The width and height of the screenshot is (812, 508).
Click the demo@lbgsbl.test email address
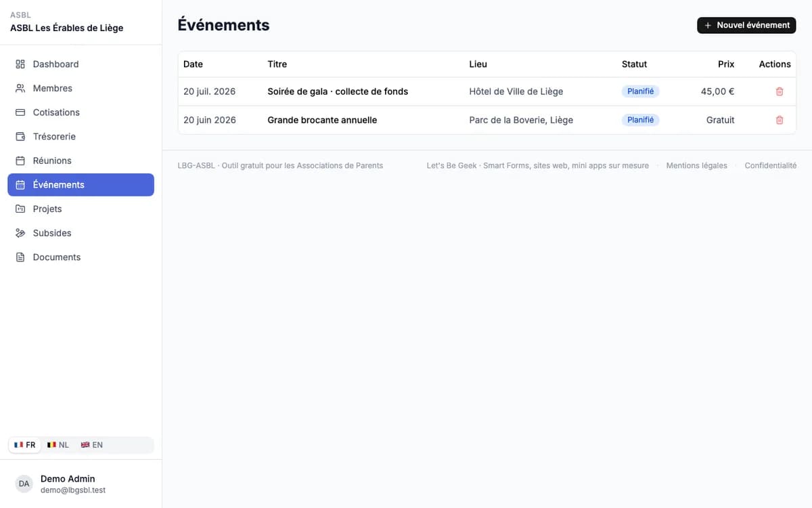tap(73, 490)
